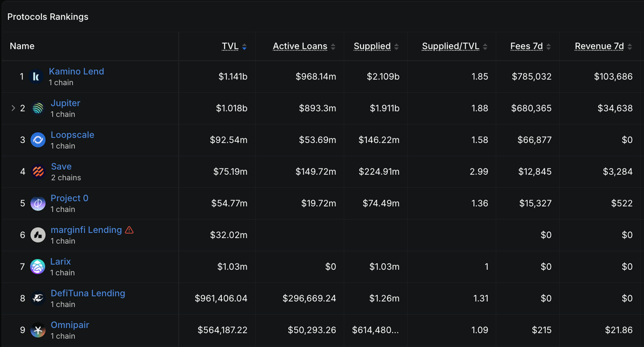
Task: Click the Jupiter protocol logo icon
Action: [38, 109]
